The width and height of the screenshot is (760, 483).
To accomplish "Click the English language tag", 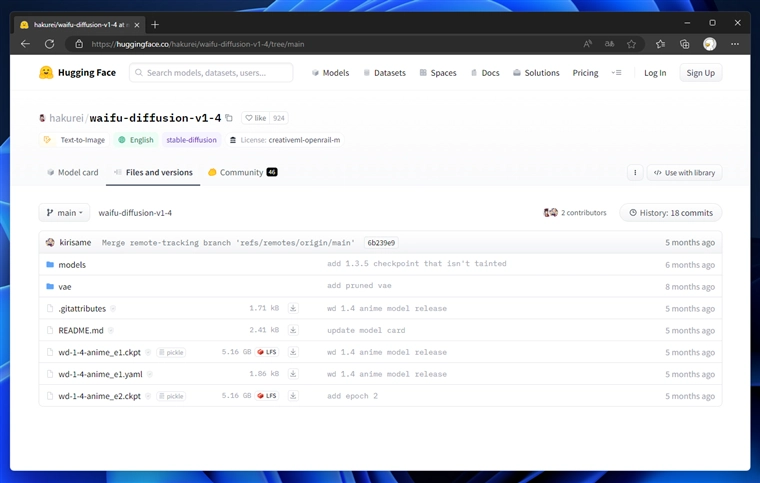I will click(136, 140).
